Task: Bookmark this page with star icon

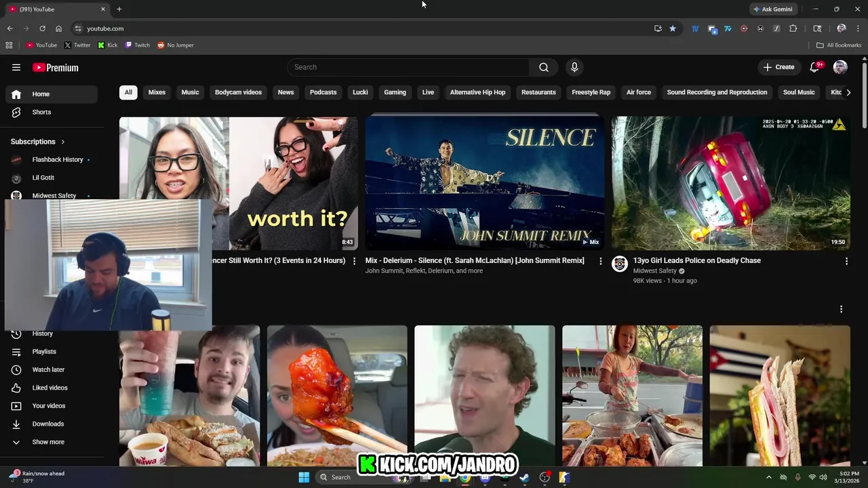Action: pos(673,28)
